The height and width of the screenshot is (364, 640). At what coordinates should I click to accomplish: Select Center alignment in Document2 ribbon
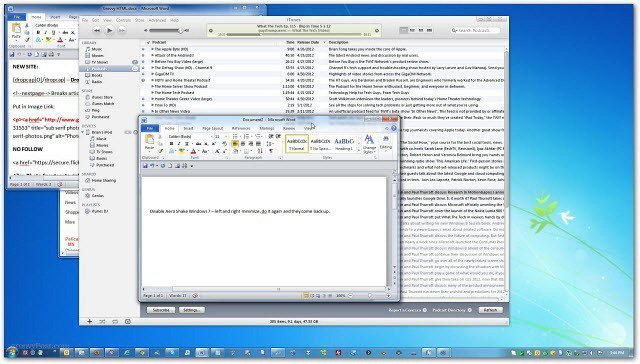click(242, 144)
